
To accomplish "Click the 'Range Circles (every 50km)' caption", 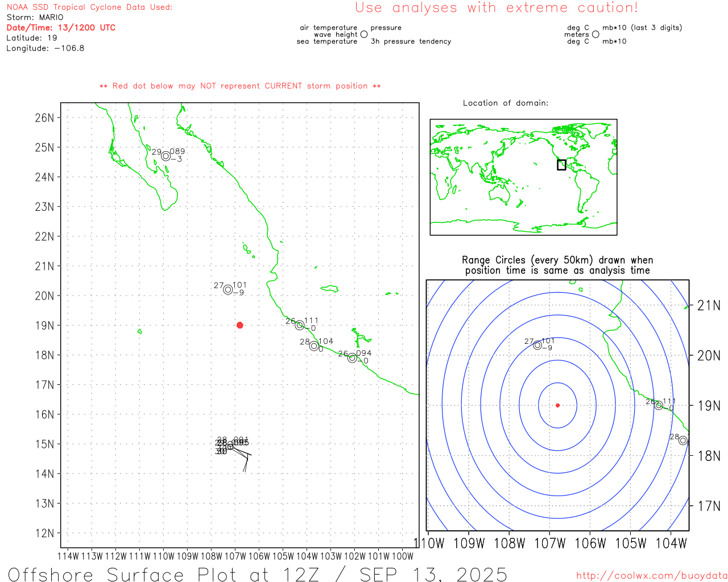I will [x=557, y=265].
